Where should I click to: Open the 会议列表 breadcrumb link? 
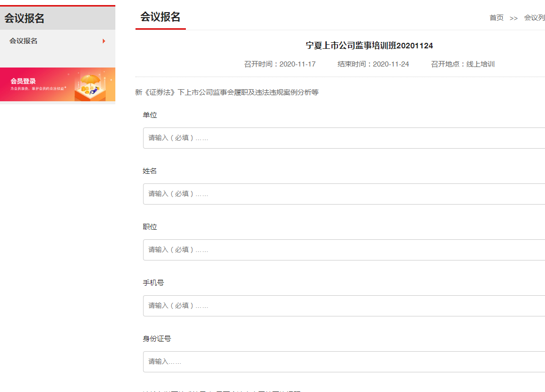point(534,18)
